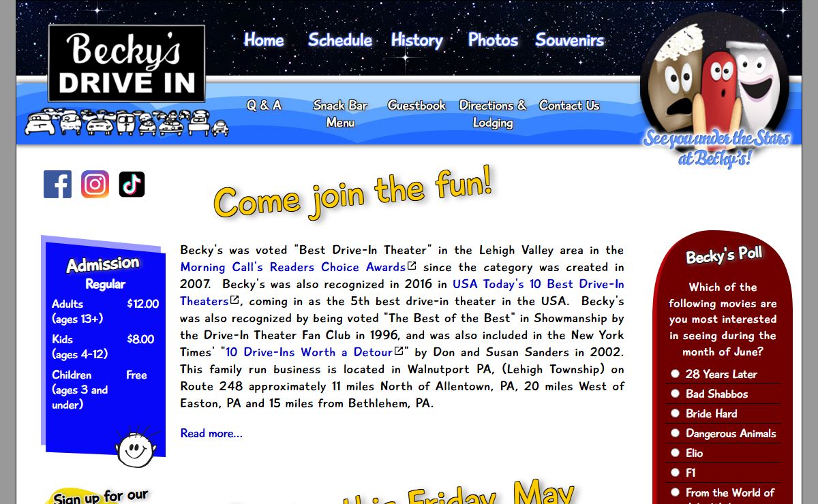818x504 pixels.
Task: Go to the Home page
Action: tap(264, 40)
